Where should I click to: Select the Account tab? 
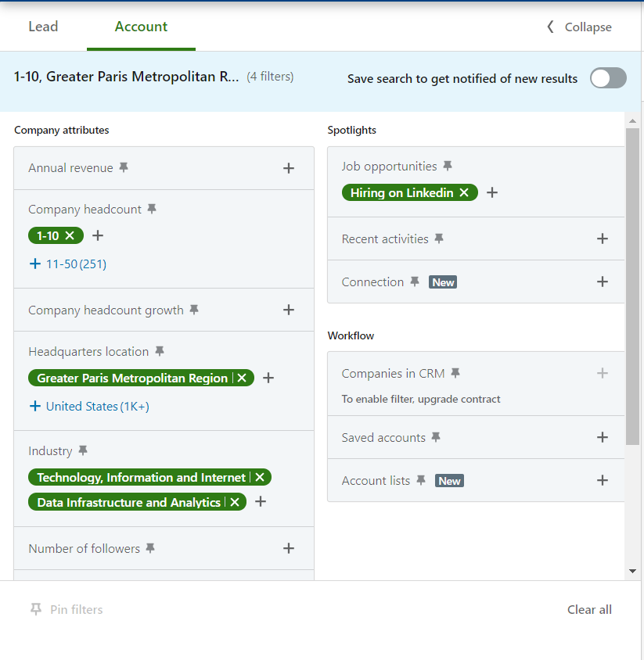[x=141, y=27]
